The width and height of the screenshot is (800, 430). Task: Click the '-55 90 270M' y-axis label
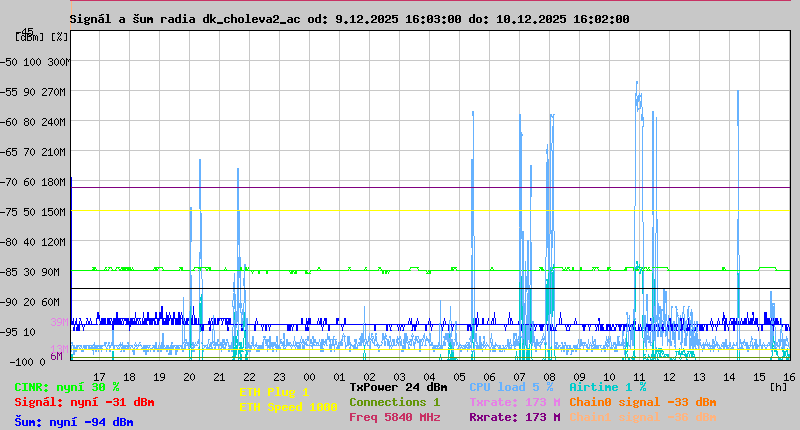[x=33, y=92]
